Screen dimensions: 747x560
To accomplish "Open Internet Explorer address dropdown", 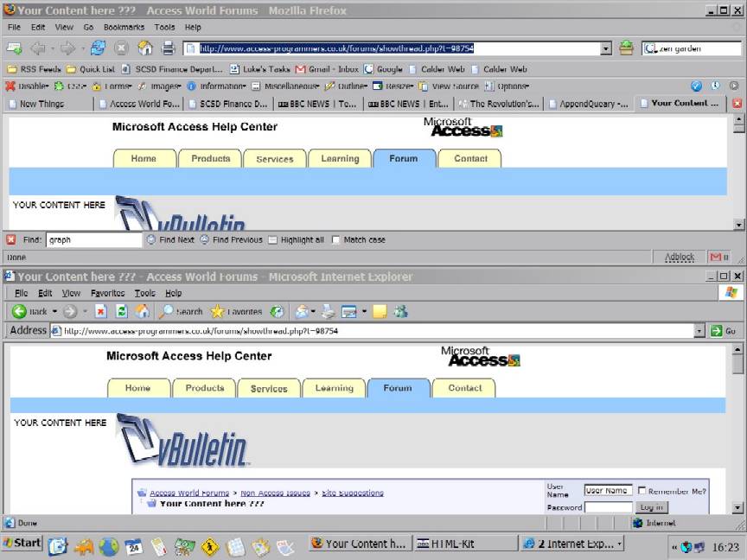I will click(699, 330).
